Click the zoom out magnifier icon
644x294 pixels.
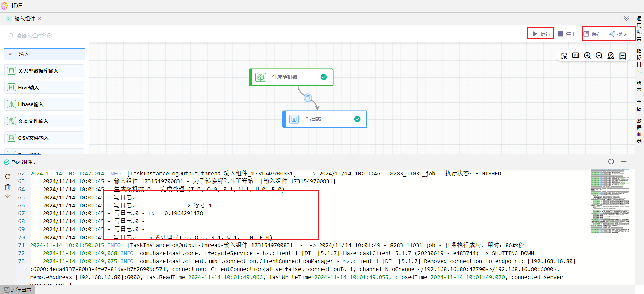(x=599, y=56)
